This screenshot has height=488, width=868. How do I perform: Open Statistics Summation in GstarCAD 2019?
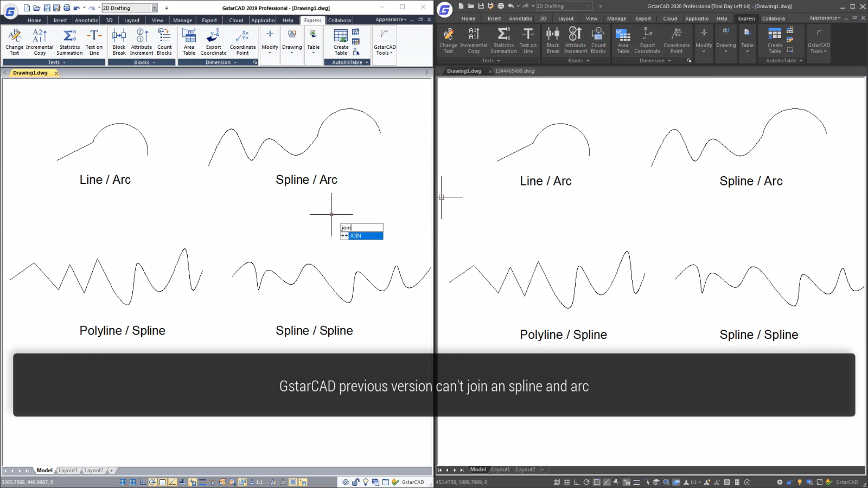70,42
